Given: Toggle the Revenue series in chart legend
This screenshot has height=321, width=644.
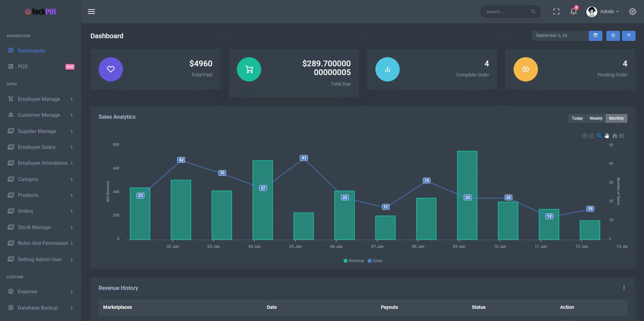Looking at the screenshot, I should 354,261.
